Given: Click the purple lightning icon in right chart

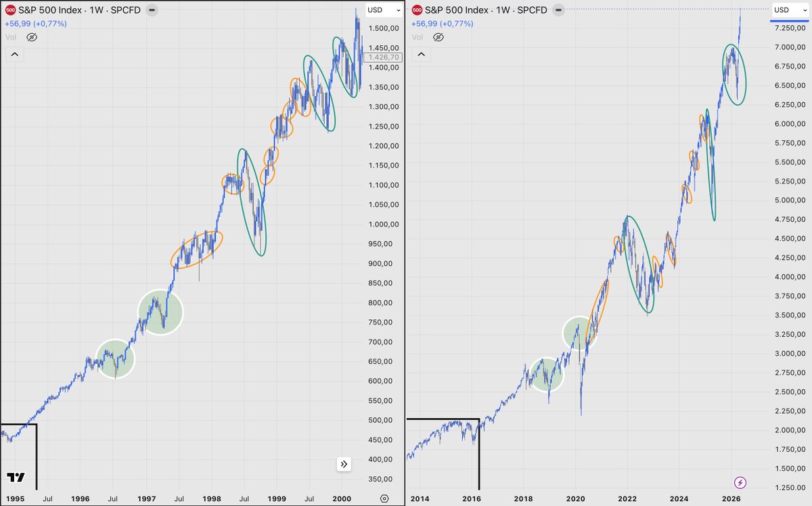Looking at the screenshot, I should [740, 482].
